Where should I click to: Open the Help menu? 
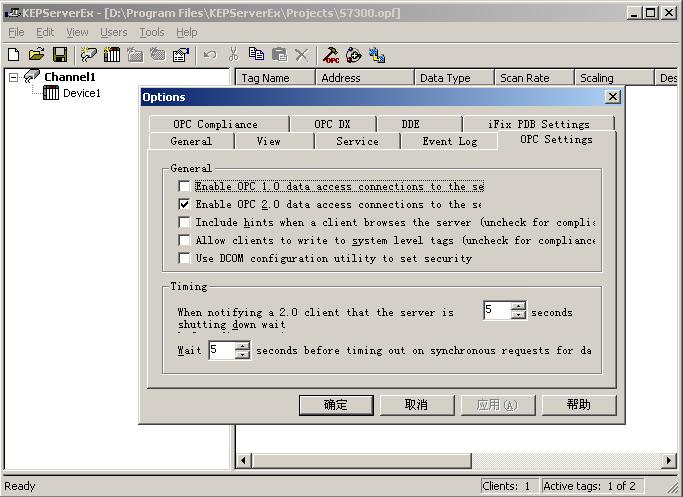(186, 32)
